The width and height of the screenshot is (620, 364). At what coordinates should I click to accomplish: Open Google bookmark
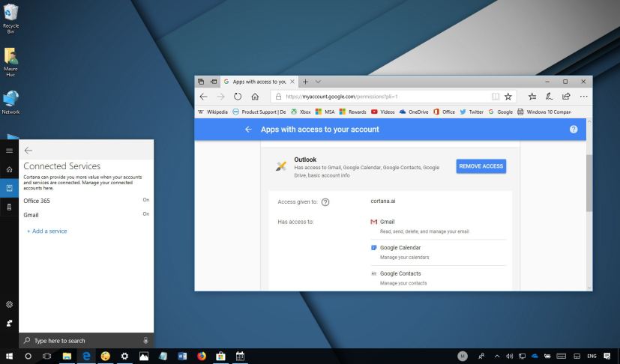[x=501, y=112]
